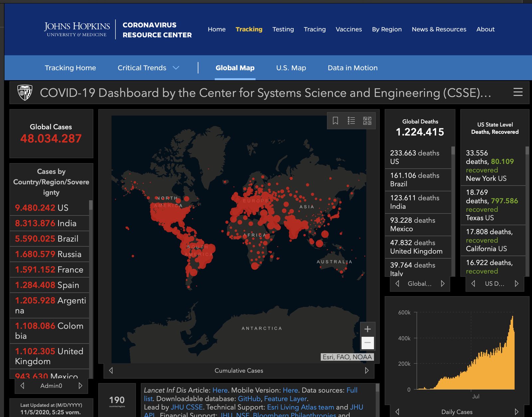Select 8.313.876 India in cases list
The width and height of the screenshot is (532, 417).
tap(50, 223)
